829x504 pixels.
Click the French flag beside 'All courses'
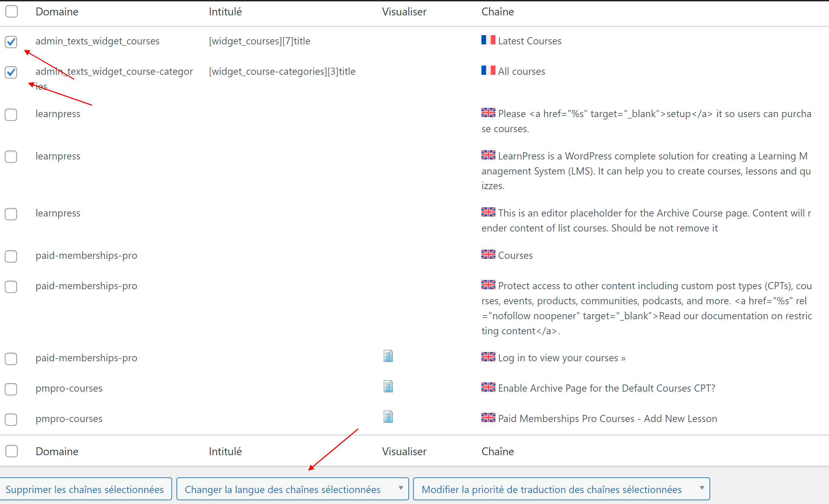pos(488,70)
